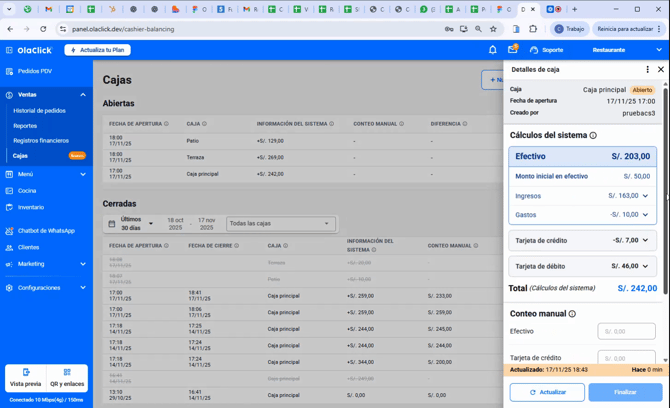Image resolution: width=670 pixels, height=408 pixels.
Task: Click the Total S/. 242,00 value
Action: click(637, 288)
